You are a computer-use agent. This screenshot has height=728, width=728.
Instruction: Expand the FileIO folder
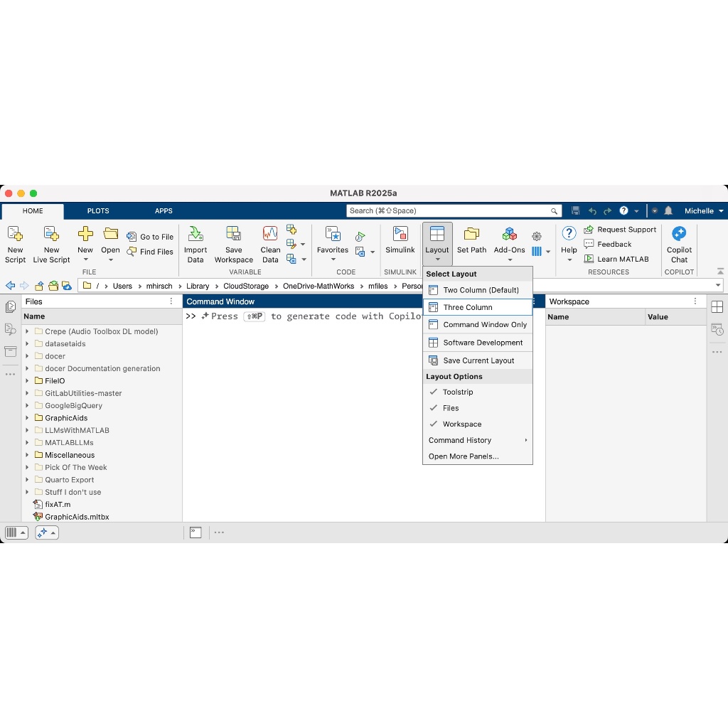pyautogui.click(x=27, y=381)
